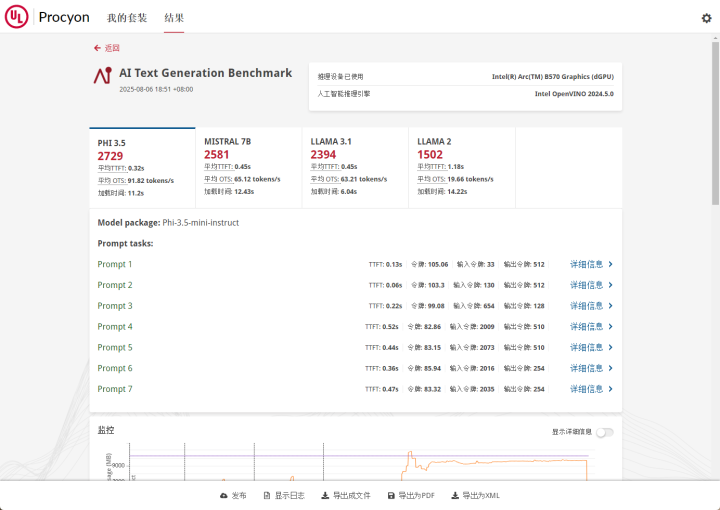720x510 pixels.
Task: Click the Prompt 2 label
Action: pos(115,285)
